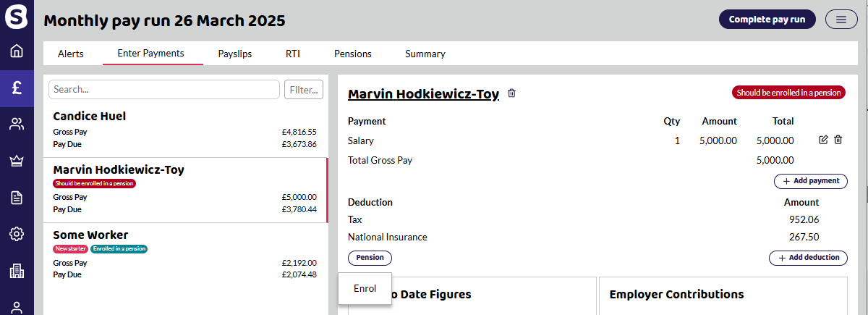
Task: Choose Enrol from the popup menu
Action: (x=365, y=288)
